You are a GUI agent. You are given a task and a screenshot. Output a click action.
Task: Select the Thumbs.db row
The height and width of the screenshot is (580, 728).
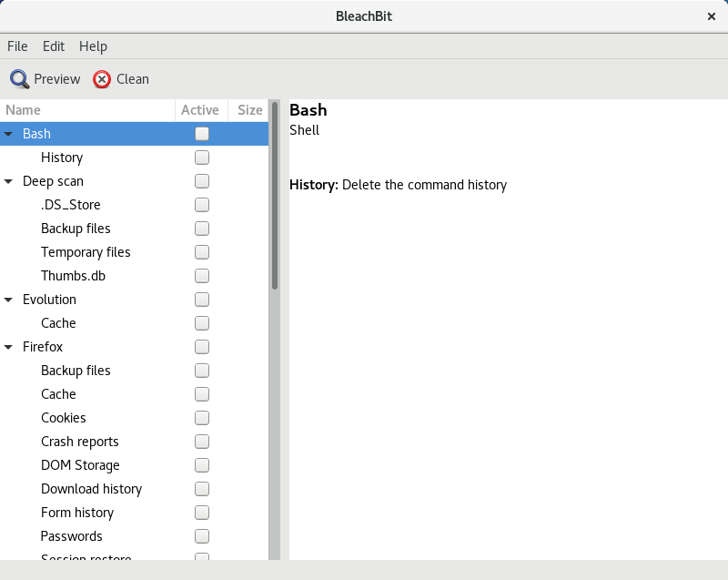(134, 276)
